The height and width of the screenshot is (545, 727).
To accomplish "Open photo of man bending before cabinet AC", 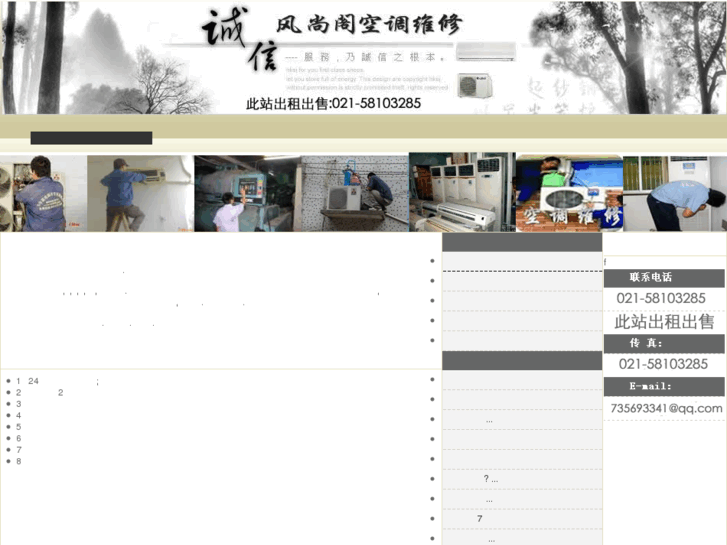I will tap(675, 193).
